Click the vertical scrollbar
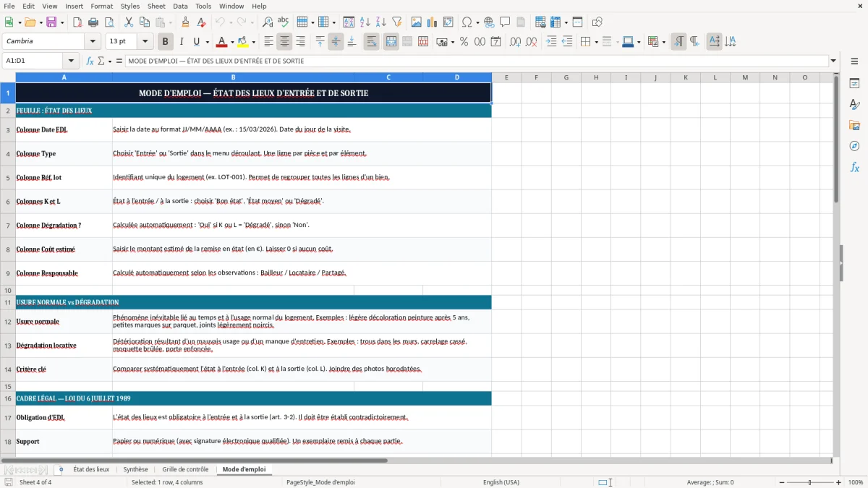The image size is (868, 488). (x=836, y=265)
